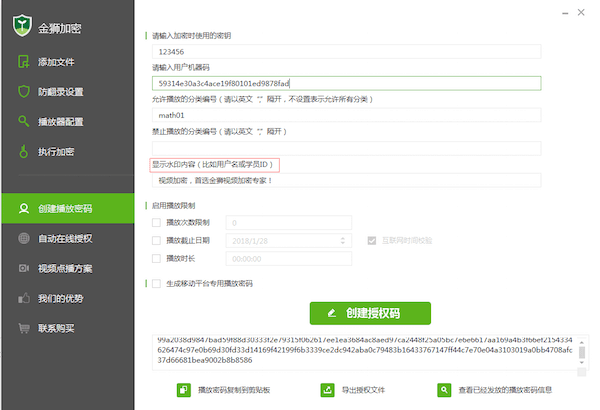Click the pencil icon on 创建授权码 button
Viewport: 600px width, 410px height.
point(332,313)
